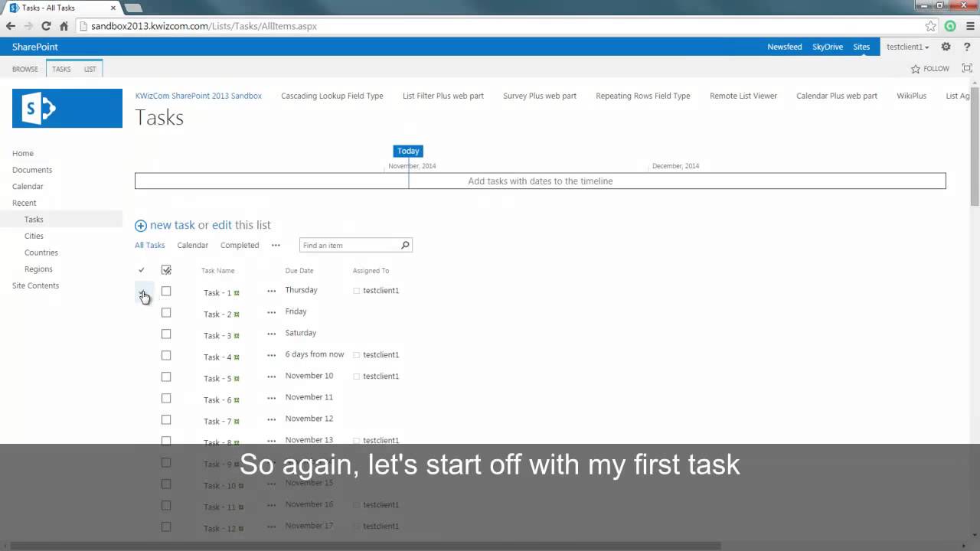This screenshot has height=551, width=980.
Task: Toggle the select-all checkbox in the header
Action: pos(166,270)
